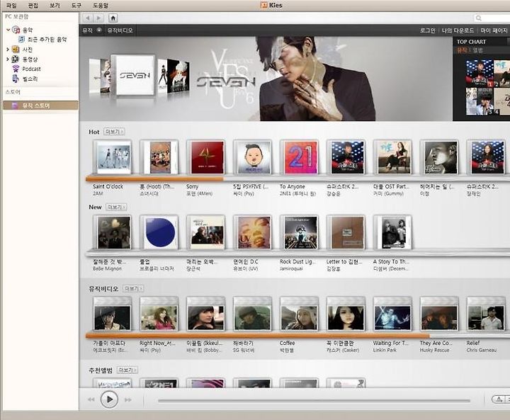510x420 pixels.
Task: Expand the 동영상 videos tree node
Action: tap(8, 59)
